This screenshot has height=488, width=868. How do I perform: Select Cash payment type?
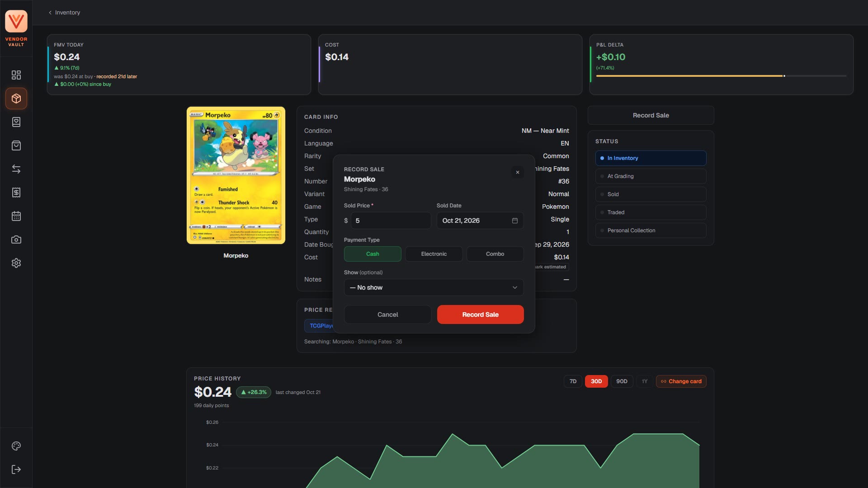pos(373,254)
